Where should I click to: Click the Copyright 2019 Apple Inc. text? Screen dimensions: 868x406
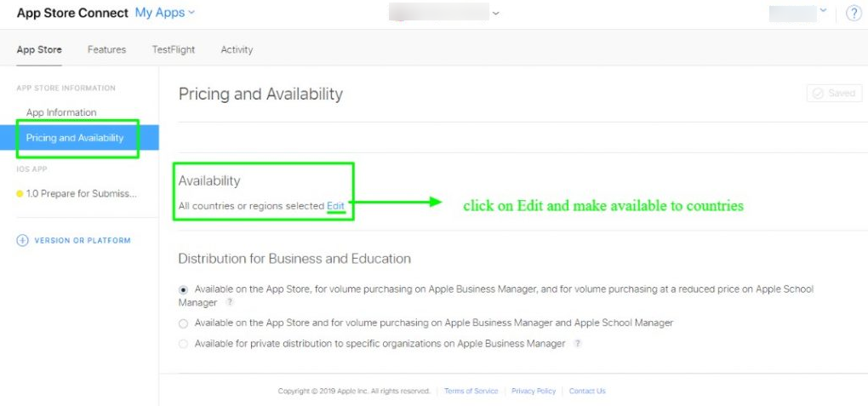[x=354, y=391]
